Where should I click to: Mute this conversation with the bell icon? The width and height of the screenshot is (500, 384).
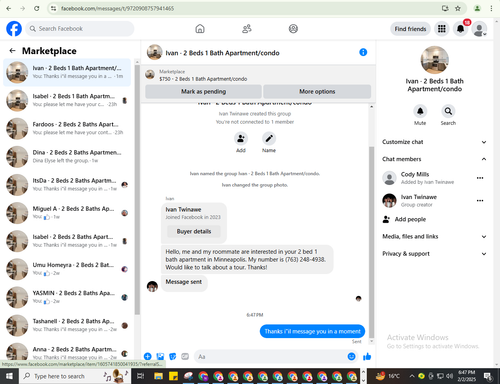(420, 111)
